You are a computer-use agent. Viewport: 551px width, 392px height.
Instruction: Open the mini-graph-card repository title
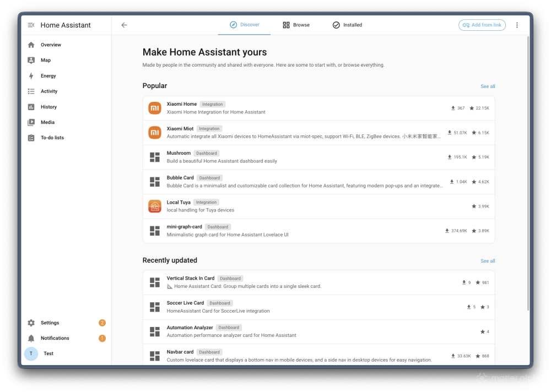point(184,227)
